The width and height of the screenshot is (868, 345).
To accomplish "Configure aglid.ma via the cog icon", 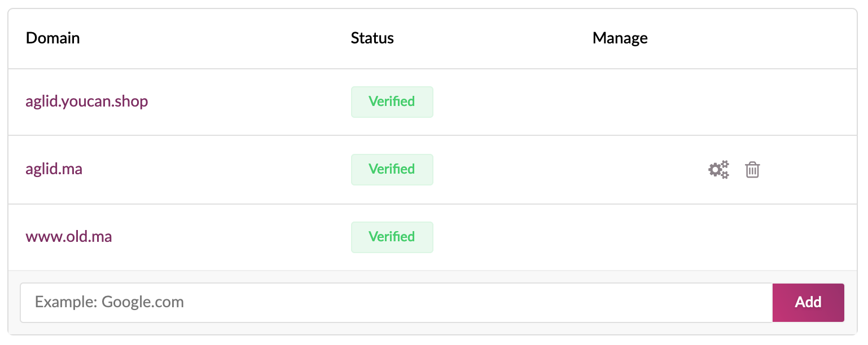I will pos(718,169).
